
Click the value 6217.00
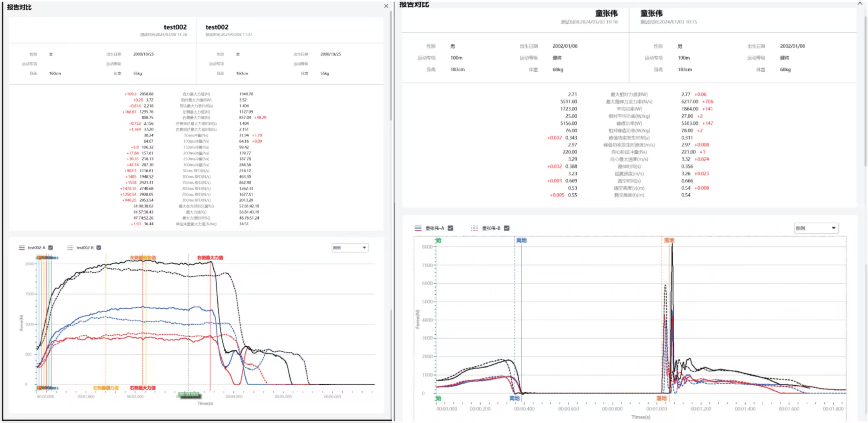690,101
